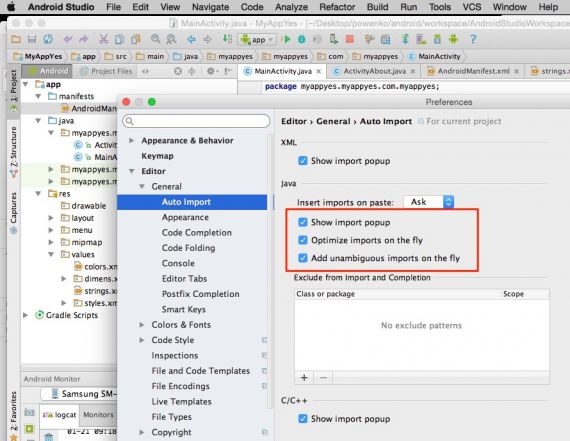
Task: Click the Help question mark icon
Action: pos(473,39)
